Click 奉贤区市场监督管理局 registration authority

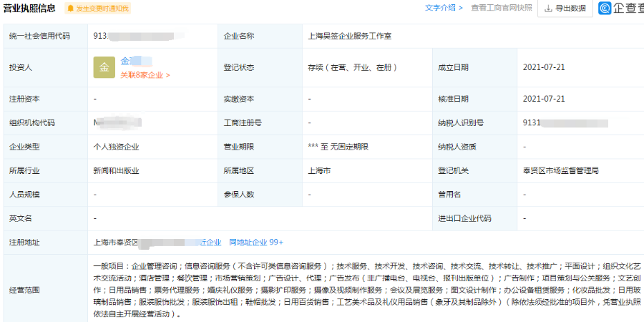coord(560,170)
